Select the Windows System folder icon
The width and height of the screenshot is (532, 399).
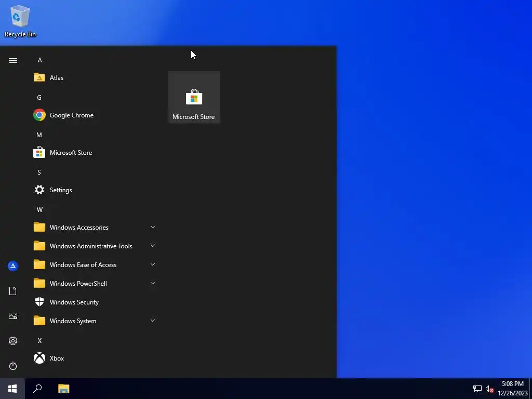pos(39,320)
